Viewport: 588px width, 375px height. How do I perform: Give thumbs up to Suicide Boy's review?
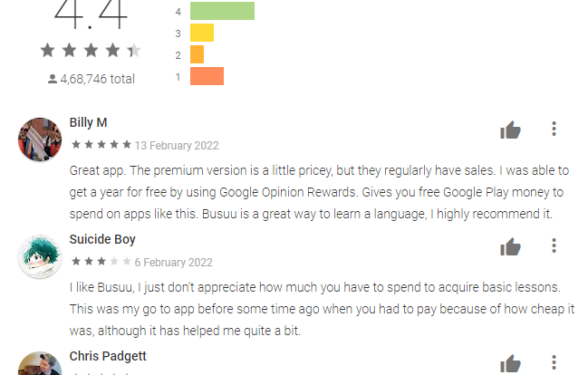pyautogui.click(x=510, y=246)
